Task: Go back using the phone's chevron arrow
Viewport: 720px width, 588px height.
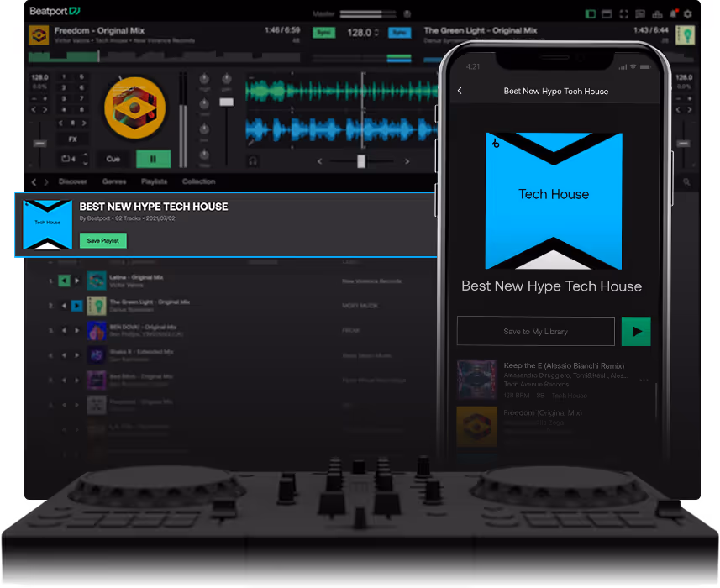Action: pyautogui.click(x=460, y=91)
